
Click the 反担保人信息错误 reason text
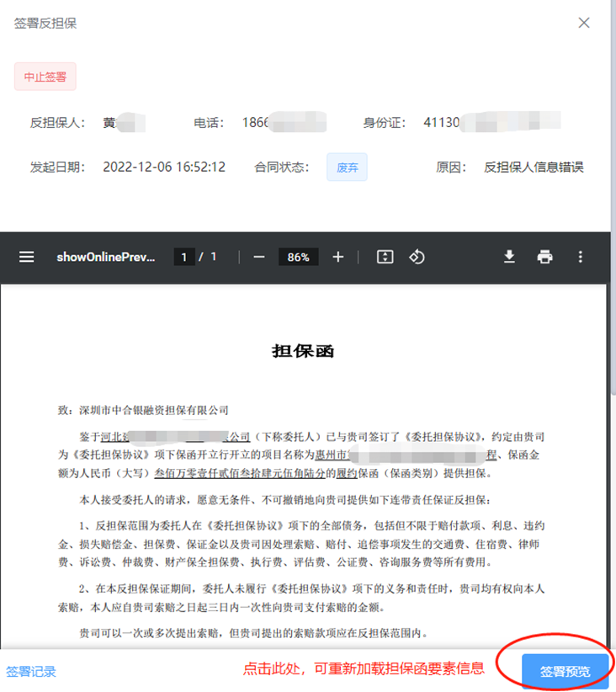click(x=534, y=167)
